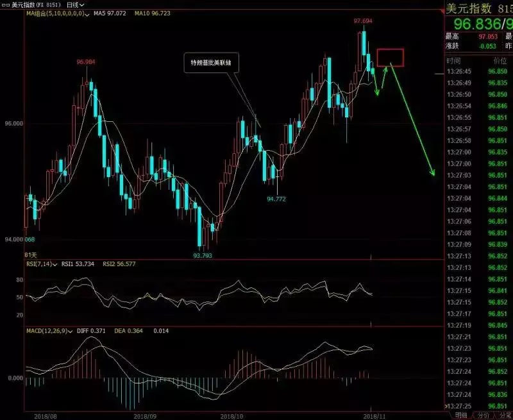This screenshot has width=513, height=420.
Task: Click the window icon beside 美元指数 title
Action: click(6, 4)
